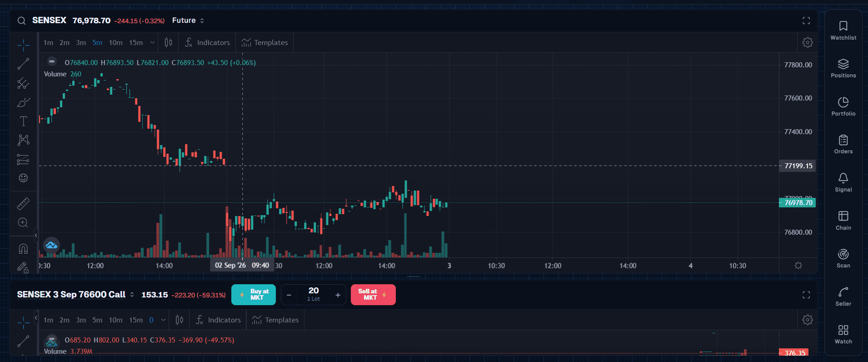The height and width of the screenshot is (362, 868).
Task: Open SENSEX 3 Sep 76600 Call selector
Action: pos(75,295)
